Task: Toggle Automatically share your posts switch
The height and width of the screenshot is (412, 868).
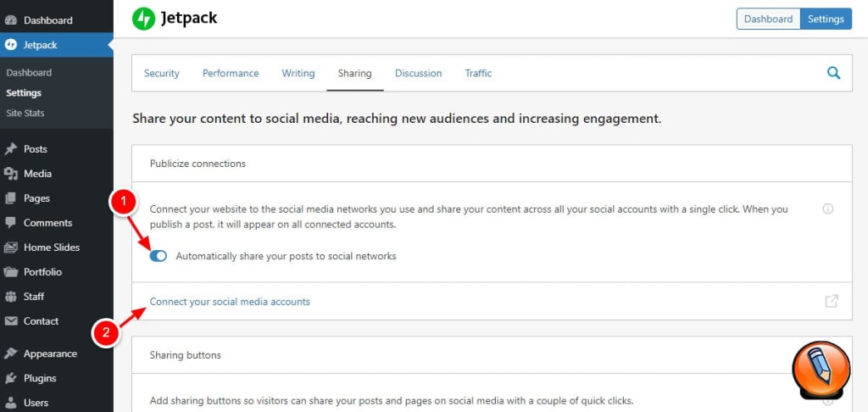Action: click(159, 256)
